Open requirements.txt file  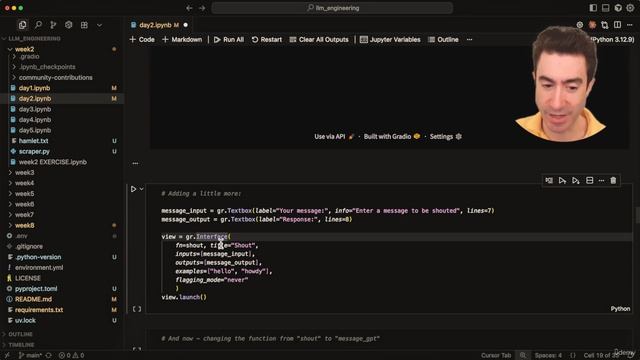pyautogui.click(x=39, y=310)
